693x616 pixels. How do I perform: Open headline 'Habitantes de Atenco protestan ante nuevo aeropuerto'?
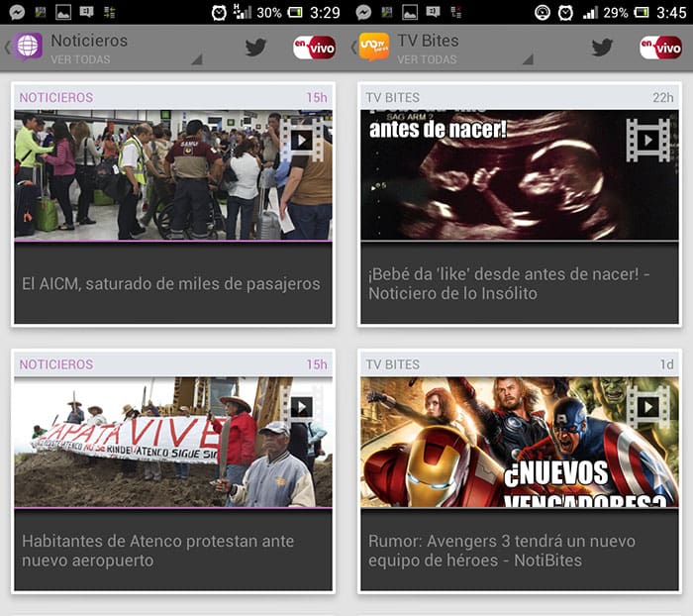click(x=157, y=551)
